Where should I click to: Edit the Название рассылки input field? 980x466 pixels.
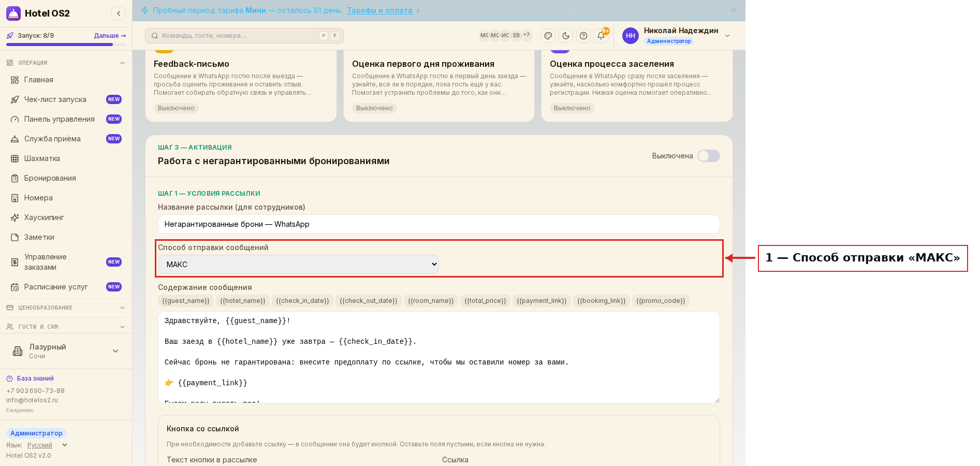tap(439, 224)
